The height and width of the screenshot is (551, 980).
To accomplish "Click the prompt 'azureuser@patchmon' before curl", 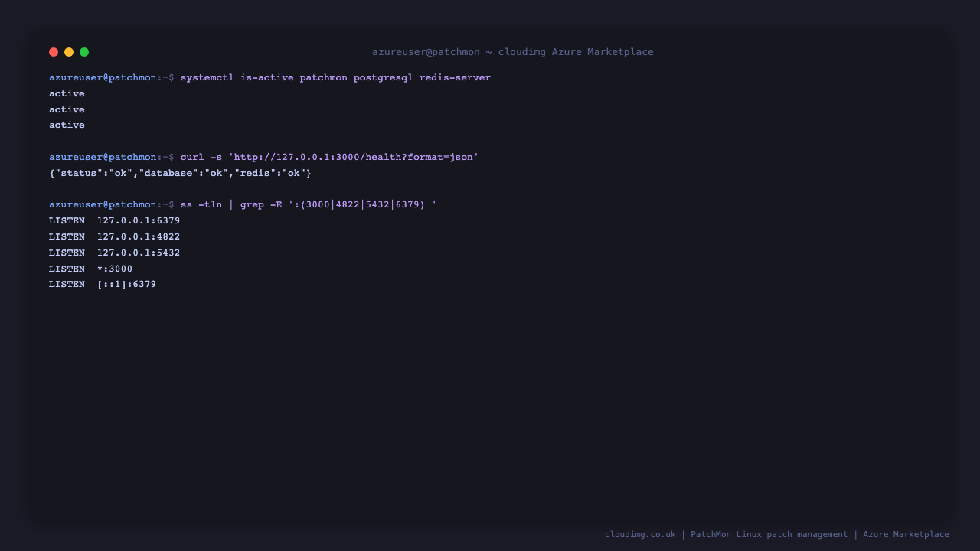I will point(103,158).
